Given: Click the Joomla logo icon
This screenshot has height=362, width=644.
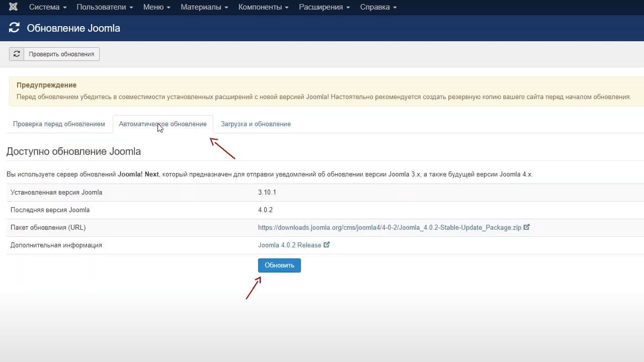Looking at the screenshot, I should 14,7.
